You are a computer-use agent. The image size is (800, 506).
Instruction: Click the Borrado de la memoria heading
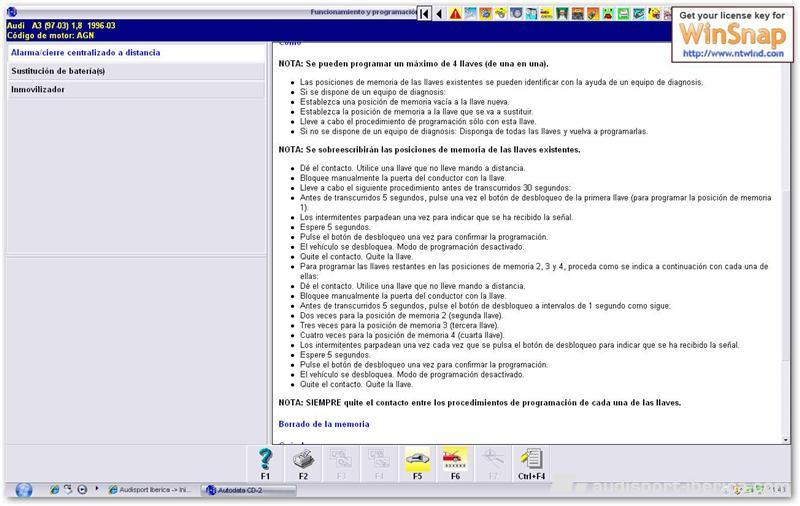tap(324, 424)
